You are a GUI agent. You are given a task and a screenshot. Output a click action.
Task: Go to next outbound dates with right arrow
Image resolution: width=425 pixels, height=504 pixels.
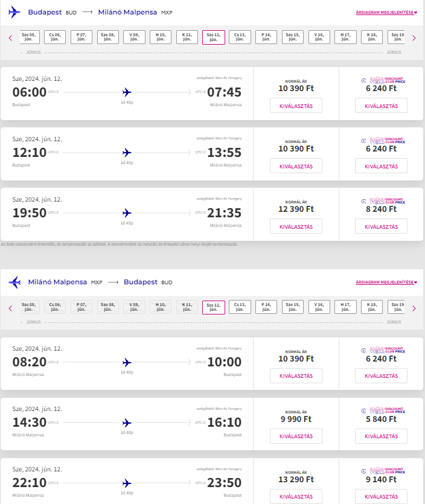click(414, 38)
